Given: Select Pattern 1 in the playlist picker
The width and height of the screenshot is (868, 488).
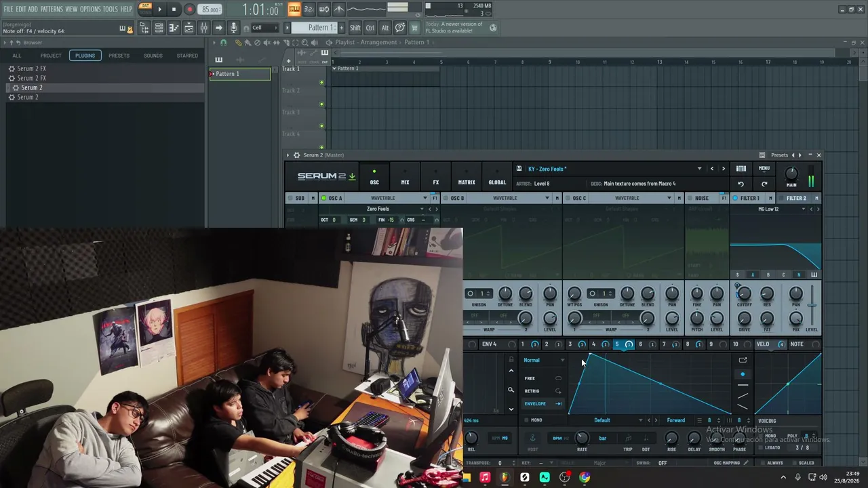Looking at the screenshot, I should click(x=240, y=74).
